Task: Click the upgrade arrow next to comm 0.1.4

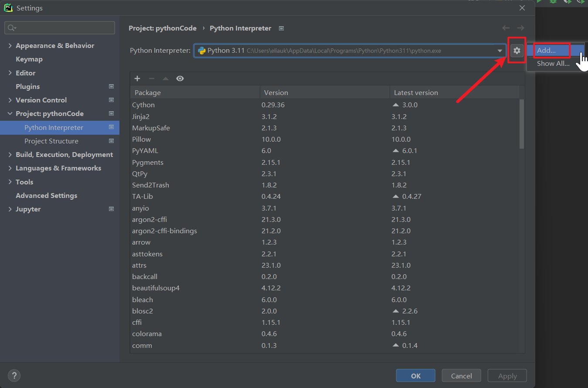Action: pos(396,345)
